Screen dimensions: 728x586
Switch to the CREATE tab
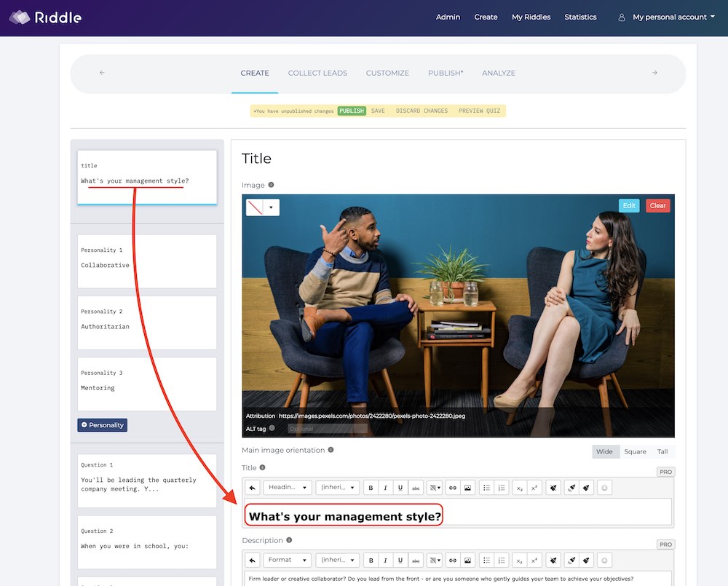tap(255, 73)
